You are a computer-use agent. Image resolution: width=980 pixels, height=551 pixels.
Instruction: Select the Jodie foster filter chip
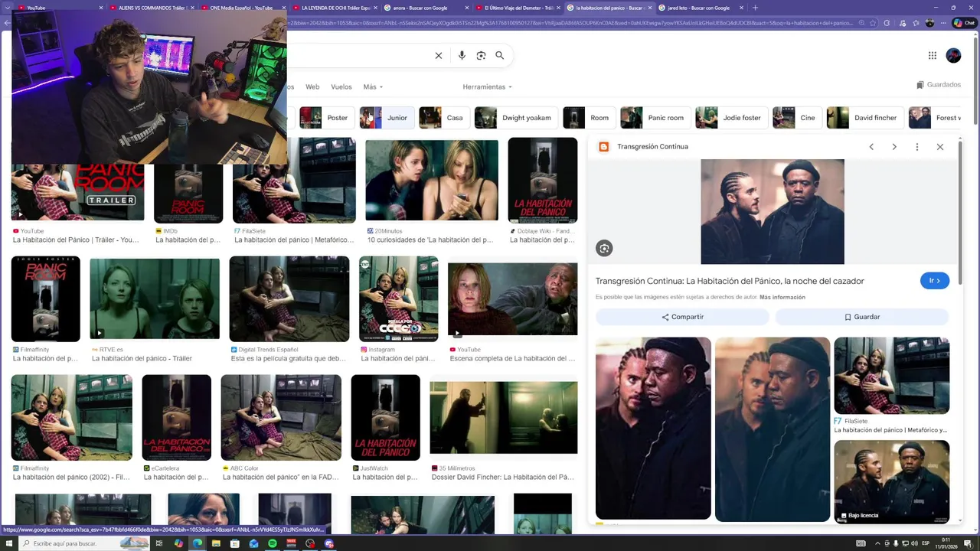(x=731, y=118)
